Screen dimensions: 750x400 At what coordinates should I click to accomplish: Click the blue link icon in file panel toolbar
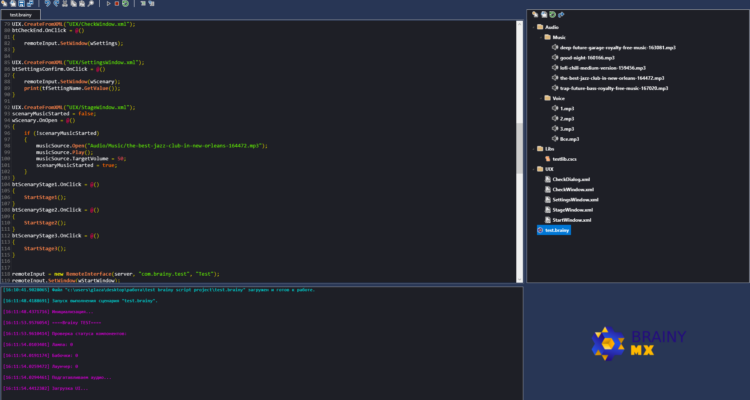[x=561, y=15]
